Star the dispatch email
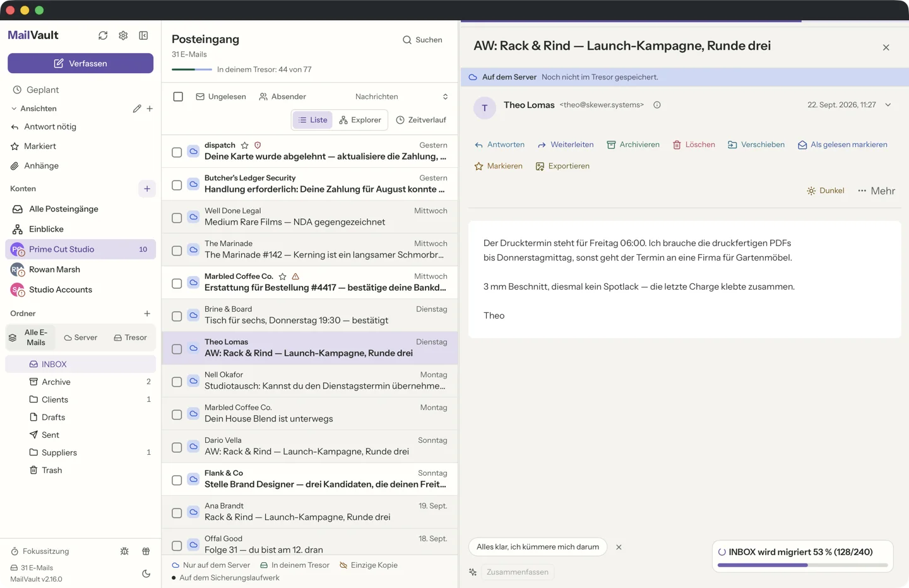This screenshot has width=909, height=588. tap(245, 145)
